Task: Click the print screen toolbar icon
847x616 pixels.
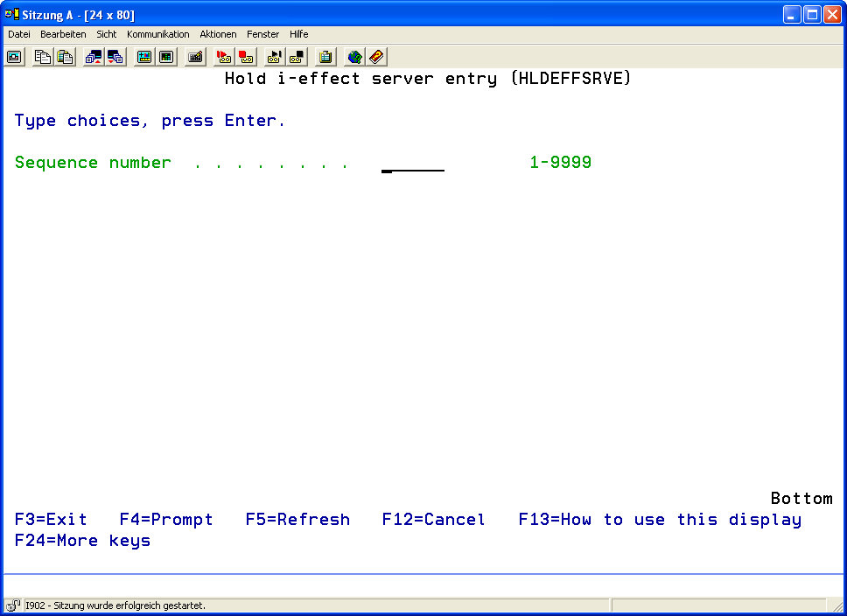Action: point(15,57)
